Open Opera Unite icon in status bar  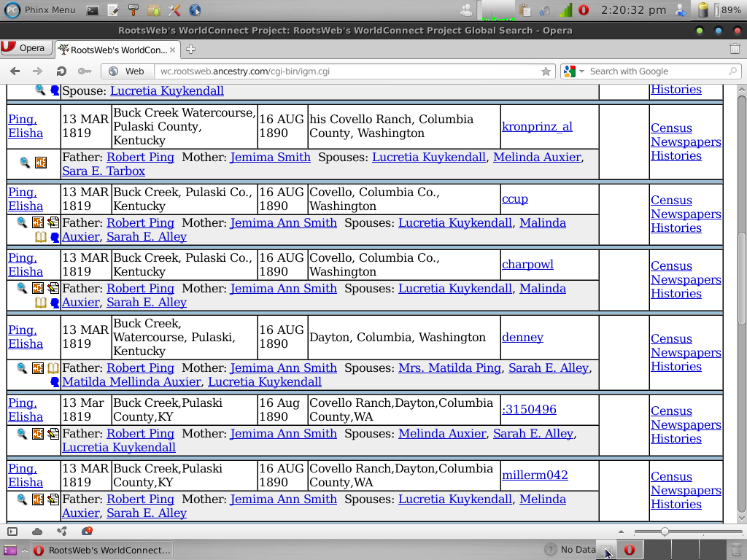pos(61,532)
